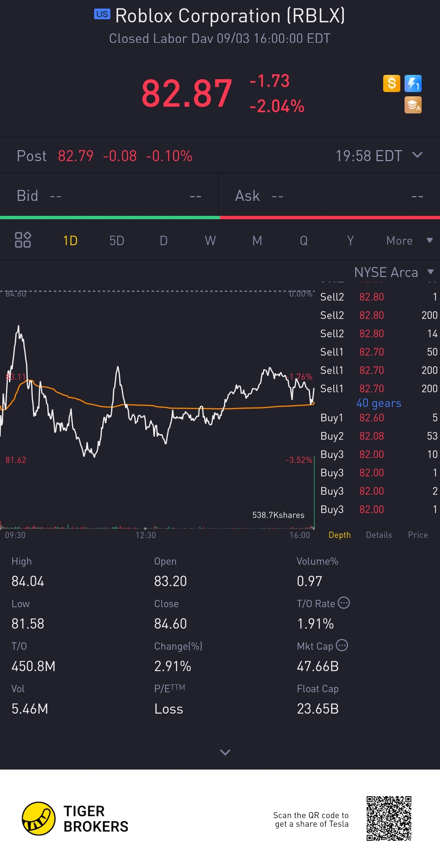Tap the Sell2 82.80 row with 14 shares
This screenshot has height=868, width=440.
point(379,333)
